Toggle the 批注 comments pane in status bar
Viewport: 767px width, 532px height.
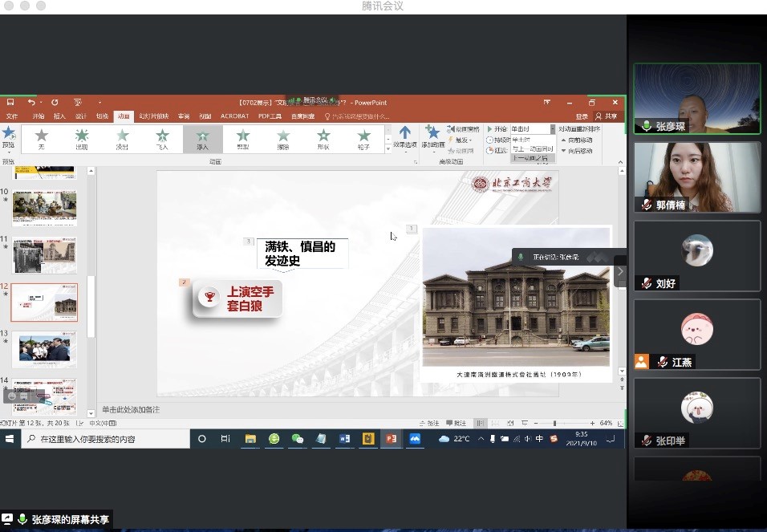(x=456, y=423)
